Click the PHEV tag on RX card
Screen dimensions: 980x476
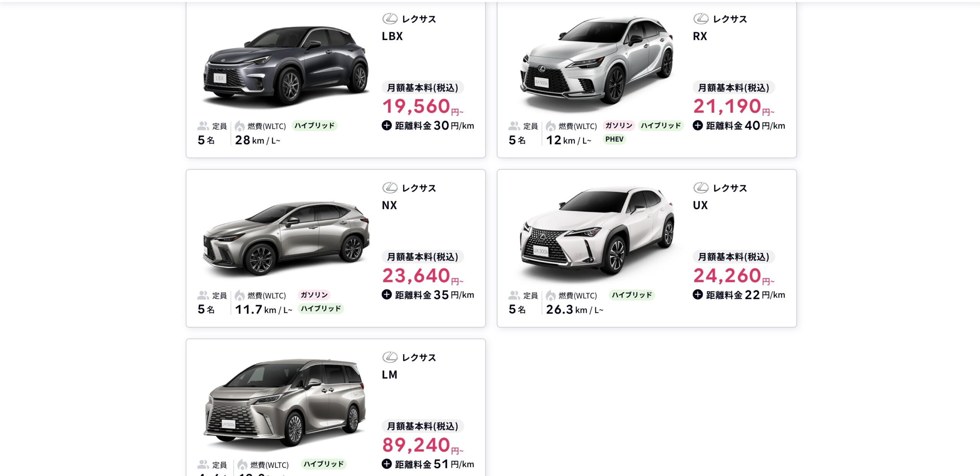tap(614, 139)
